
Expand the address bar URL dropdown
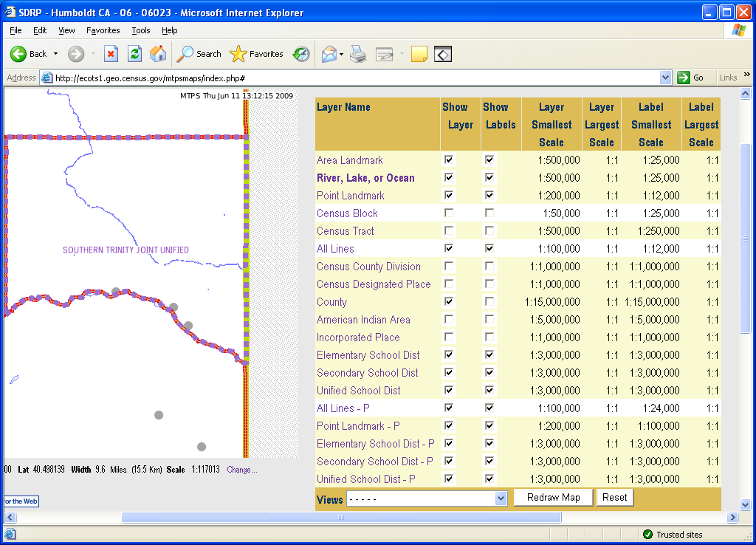[x=665, y=78]
